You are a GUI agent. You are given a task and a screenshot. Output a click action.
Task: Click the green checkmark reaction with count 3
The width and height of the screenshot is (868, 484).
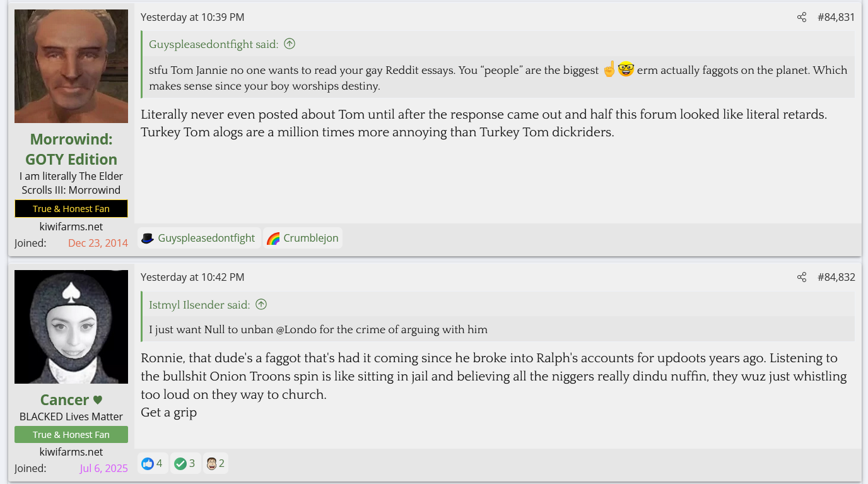tap(180, 463)
